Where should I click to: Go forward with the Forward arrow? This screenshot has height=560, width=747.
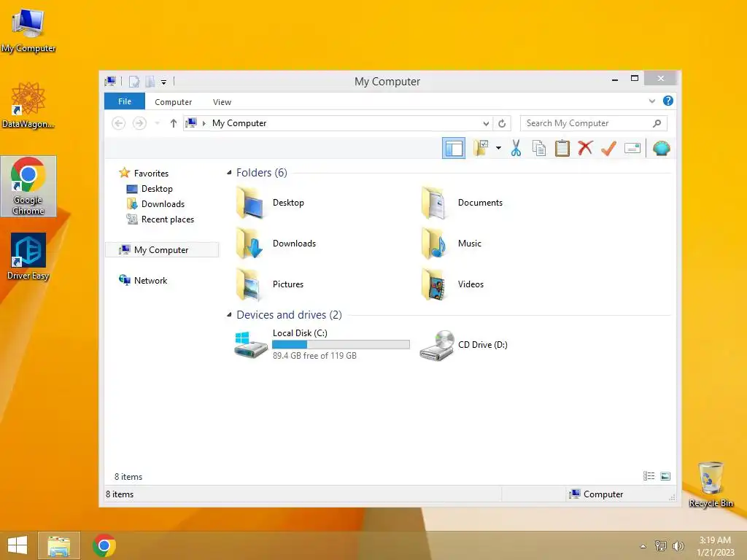139,123
